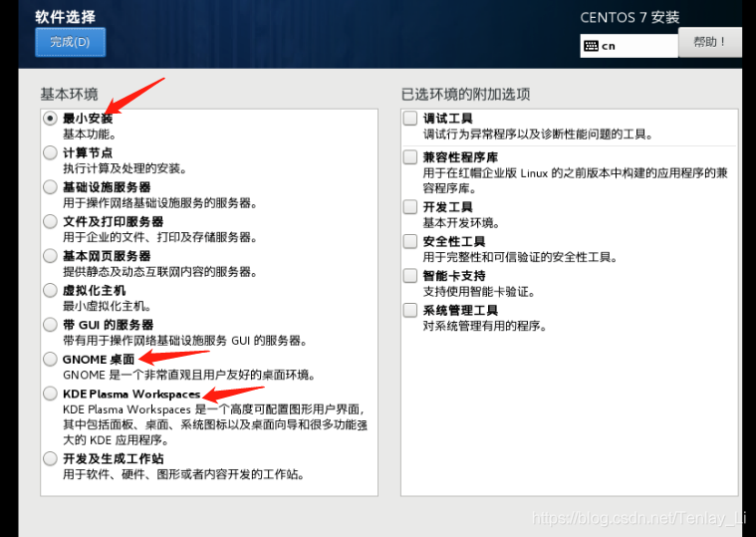The width and height of the screenshot is (756, 537).
Task: Click the keyboard icon next to cn
Action: pyautogui.click(x=591, y=46)
